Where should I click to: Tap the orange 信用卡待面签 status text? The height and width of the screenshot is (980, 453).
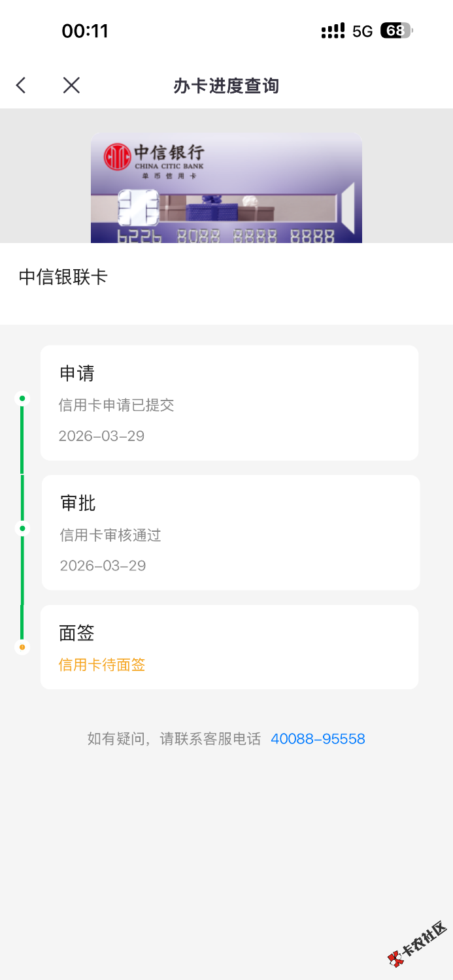(x=102, y=665)
